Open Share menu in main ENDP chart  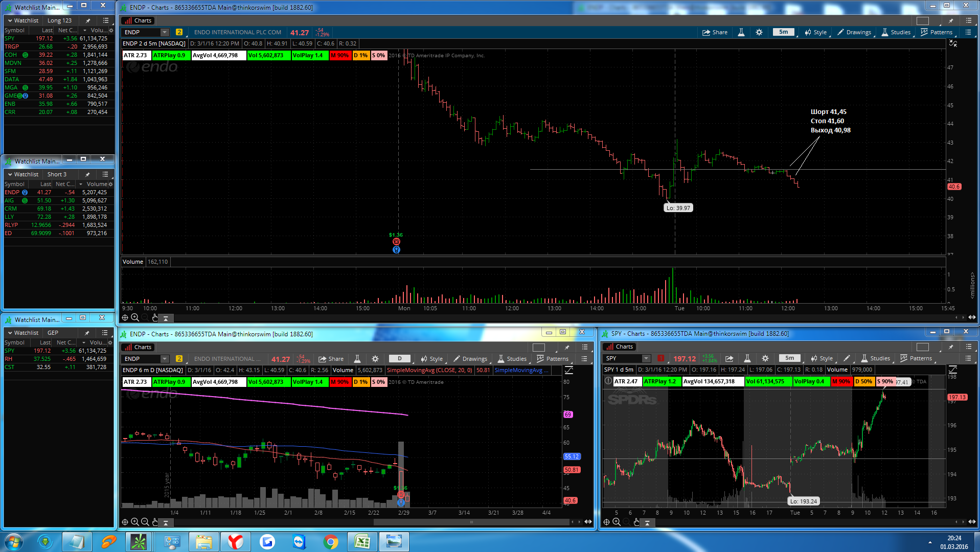(715, 32)
